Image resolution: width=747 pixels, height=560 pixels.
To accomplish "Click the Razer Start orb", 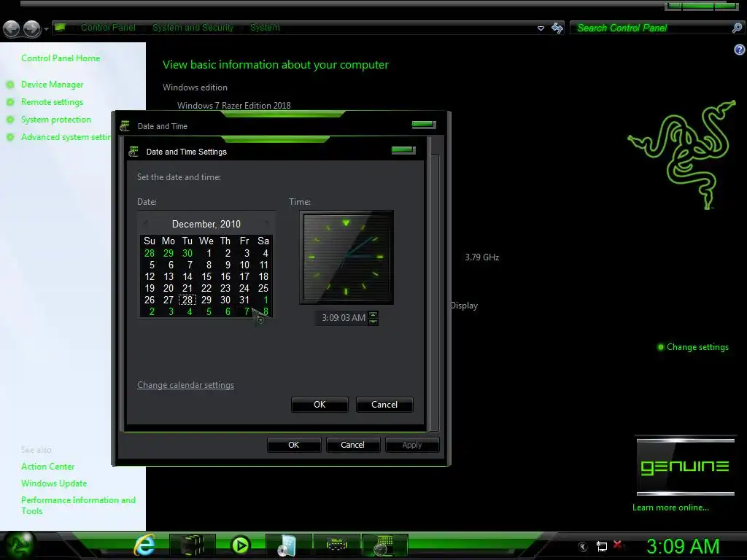I will point(18,545).
